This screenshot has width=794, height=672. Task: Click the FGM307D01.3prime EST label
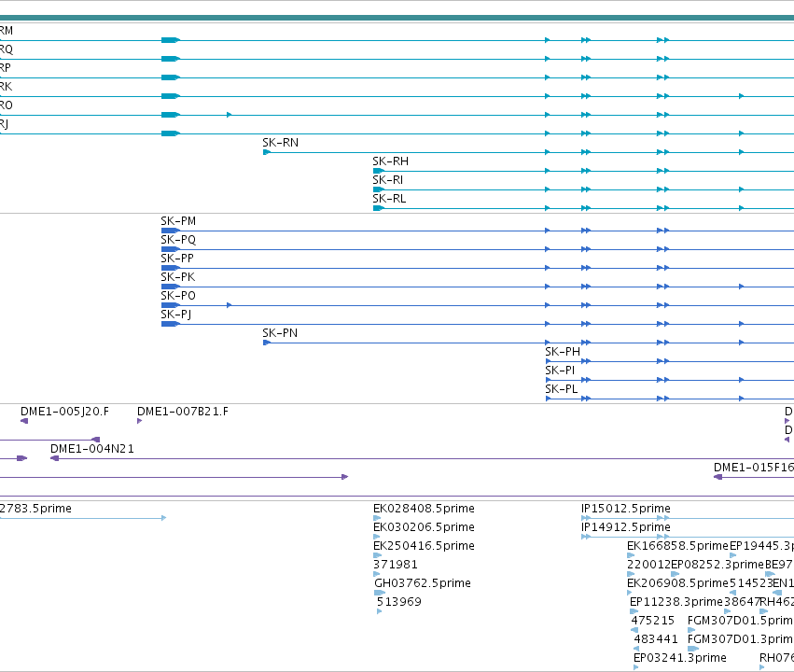point(740,639)
